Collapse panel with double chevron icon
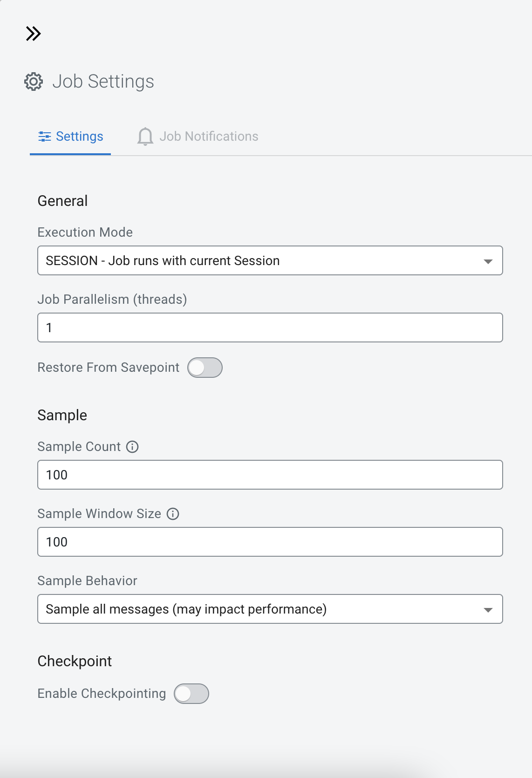 [x=34, y=34]
